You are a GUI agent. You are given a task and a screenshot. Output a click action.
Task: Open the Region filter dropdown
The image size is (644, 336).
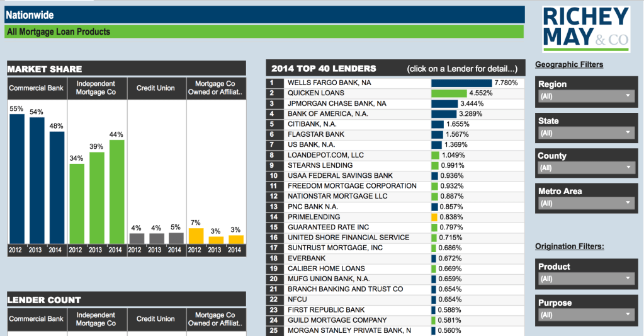pyautogui.click(x=585, y=96)
